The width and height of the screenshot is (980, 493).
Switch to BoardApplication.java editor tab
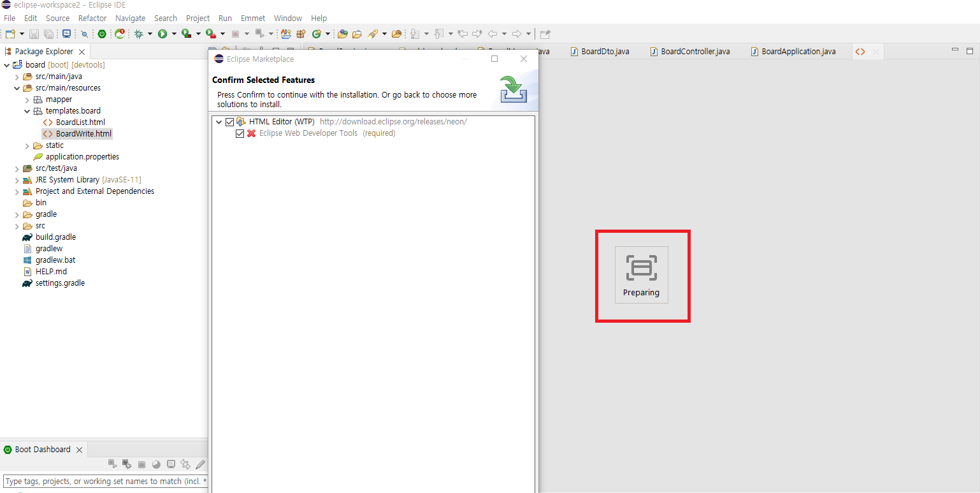[x=793, y=52]
